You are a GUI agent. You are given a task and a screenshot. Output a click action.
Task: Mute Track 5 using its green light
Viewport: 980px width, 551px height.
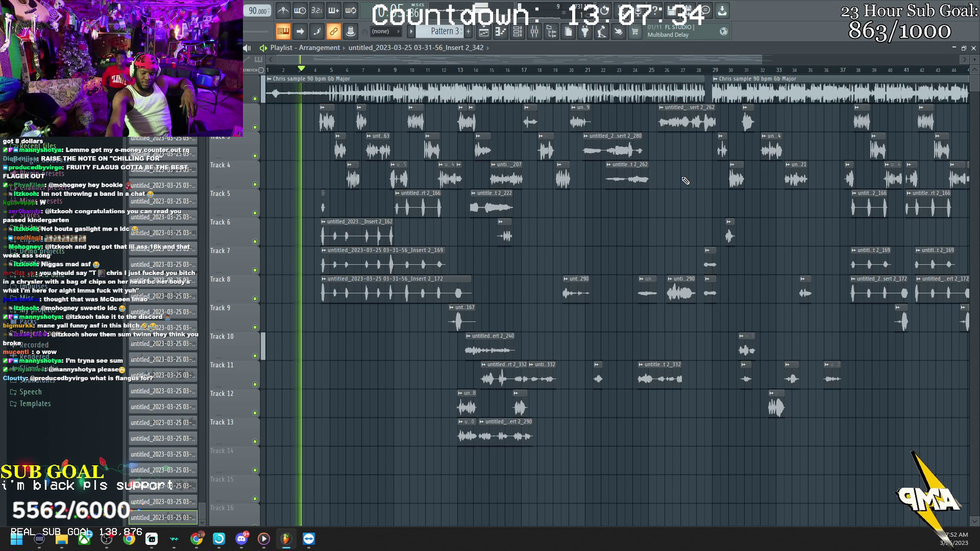[255, 213]
